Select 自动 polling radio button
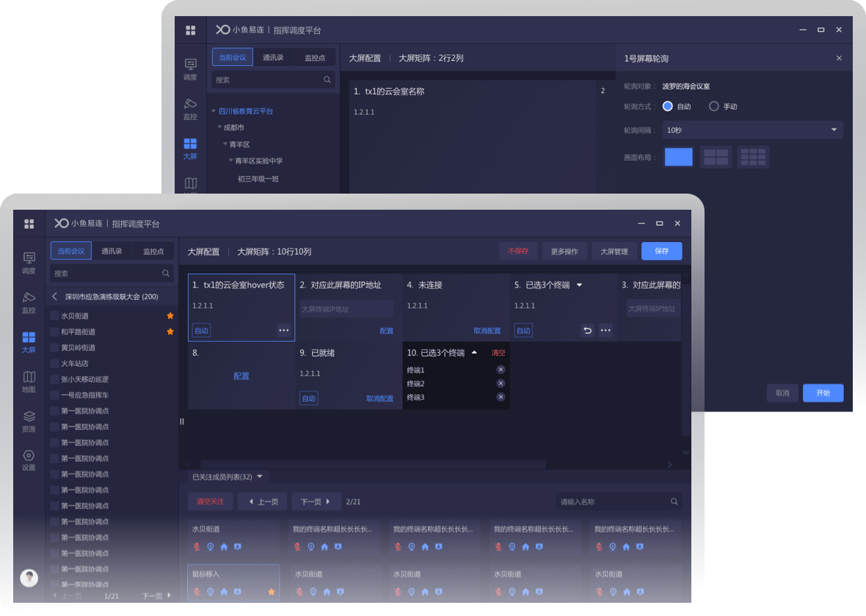This screenshot has height=616, width=866. (667, 106)
